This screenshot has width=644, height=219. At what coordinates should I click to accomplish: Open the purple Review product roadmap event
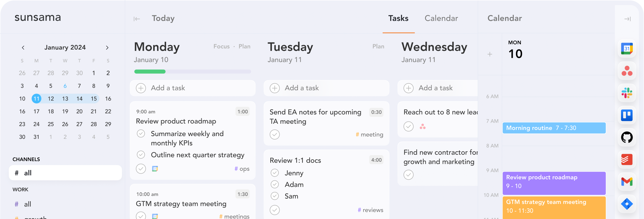point(554,183)
